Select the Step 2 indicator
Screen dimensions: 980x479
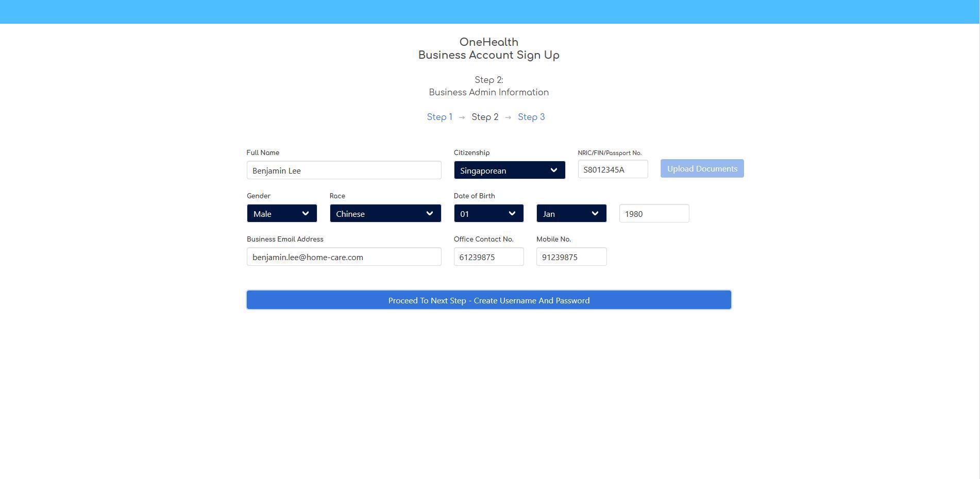(x=484, y=117)
